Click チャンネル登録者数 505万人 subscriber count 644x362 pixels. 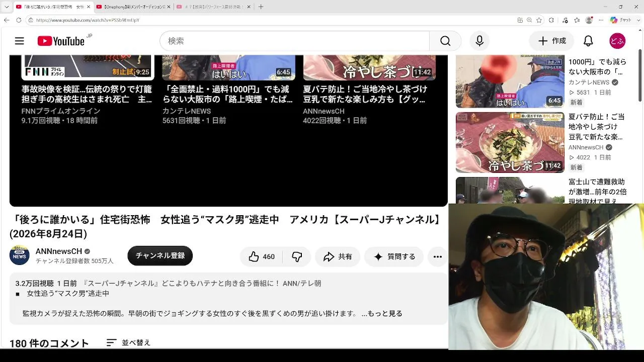tap(74, 261)
